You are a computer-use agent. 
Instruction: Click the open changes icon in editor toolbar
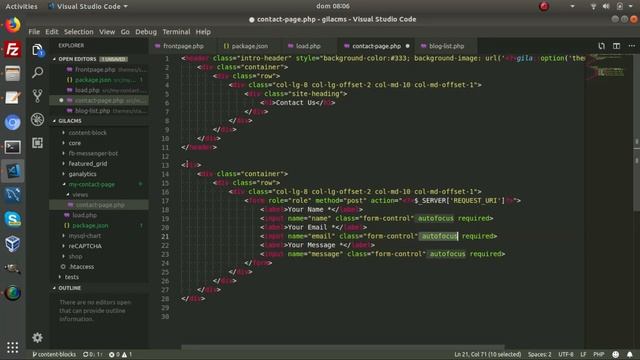coord(601,46)
